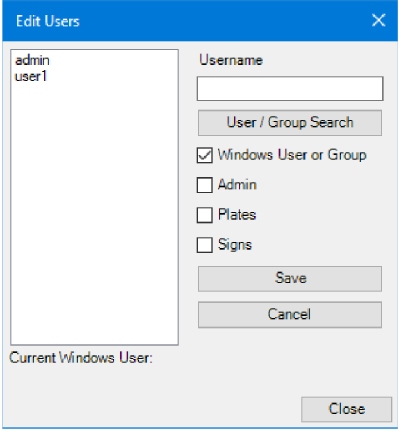Click the Windows User or Group label
The height and width of the screenshot is (434, 400).
pos(292,155)
